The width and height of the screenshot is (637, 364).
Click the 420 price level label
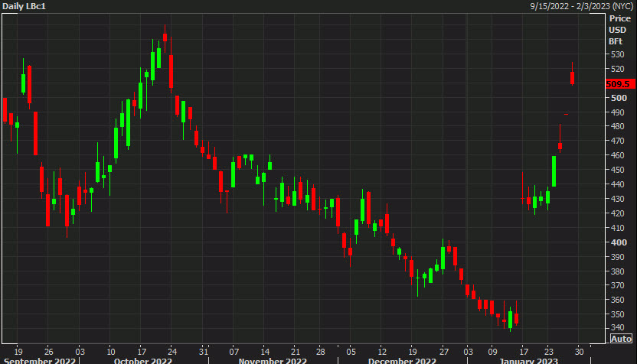pyautogui.click(x=617, y=213)
